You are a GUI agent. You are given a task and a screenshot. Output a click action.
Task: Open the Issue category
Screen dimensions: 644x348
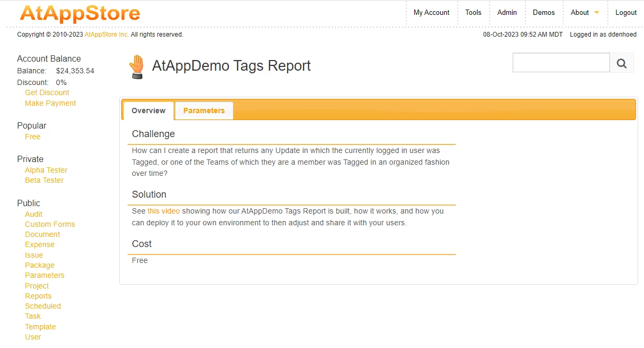(x=34, y=255)
